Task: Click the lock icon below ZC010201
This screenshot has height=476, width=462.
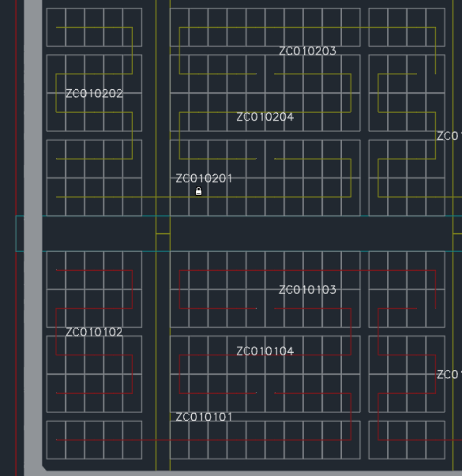Action: pos(199,191)
